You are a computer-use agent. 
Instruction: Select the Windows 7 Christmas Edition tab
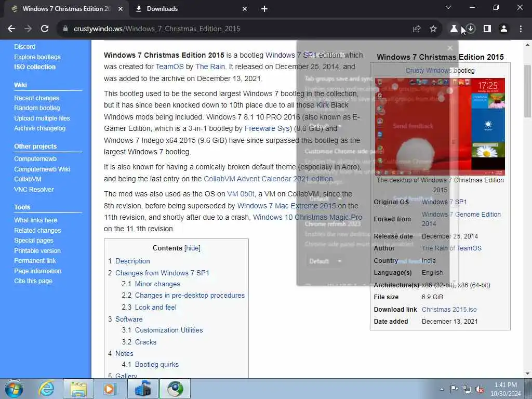[66, 9]
